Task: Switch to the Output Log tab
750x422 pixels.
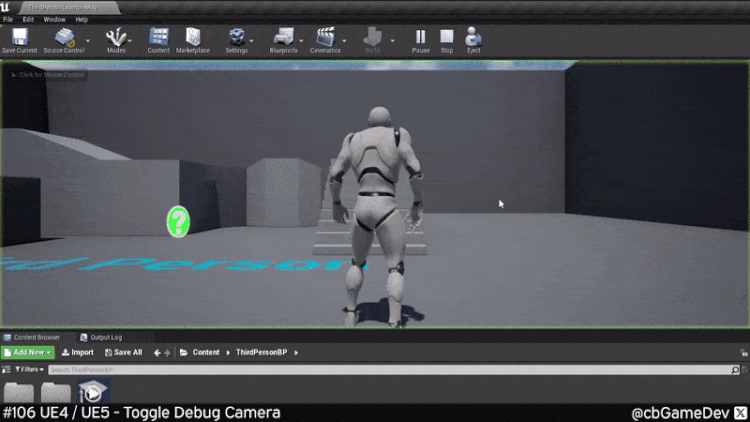Action: tap(101, 337)
